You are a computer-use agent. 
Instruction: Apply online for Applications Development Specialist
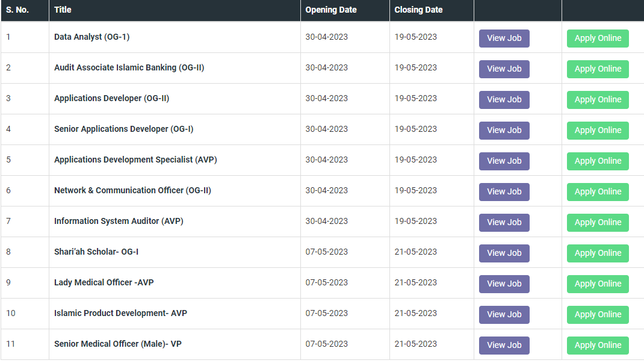tap(598, 161)
